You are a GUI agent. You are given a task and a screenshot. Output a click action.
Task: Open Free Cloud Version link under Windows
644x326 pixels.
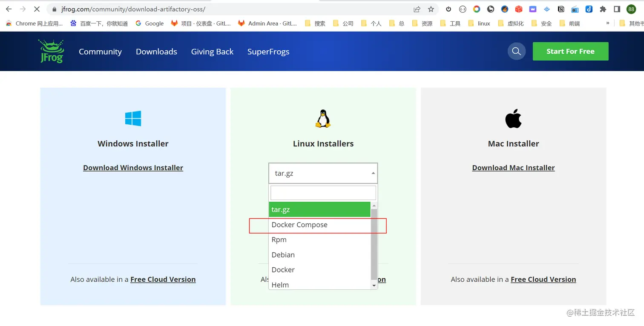coord(163,279)
